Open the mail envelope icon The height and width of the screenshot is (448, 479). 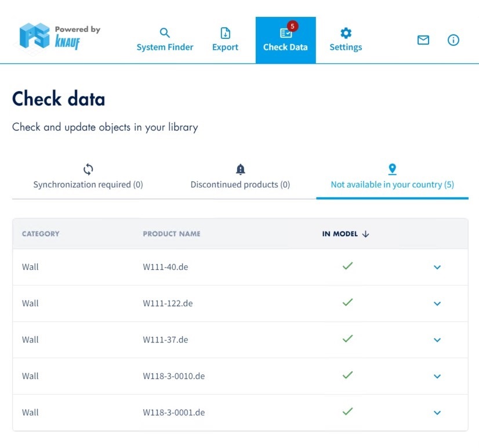click(x=423, y=40)
